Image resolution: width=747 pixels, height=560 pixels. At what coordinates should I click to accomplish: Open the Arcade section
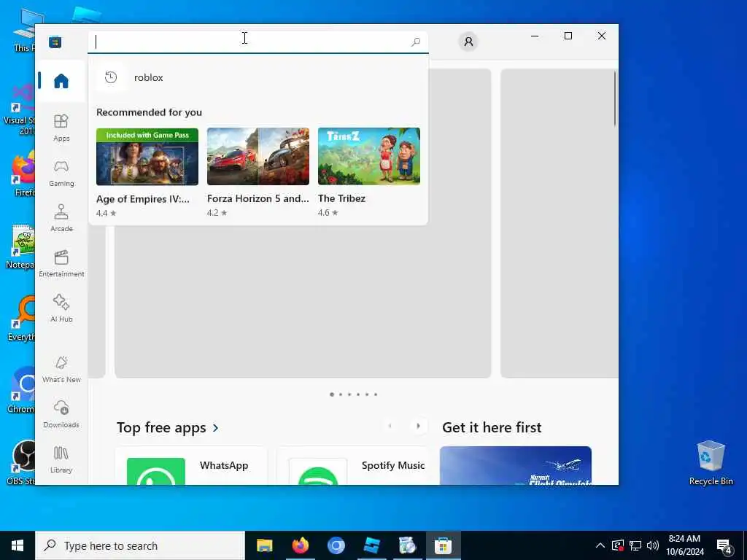tap(61, 218)
